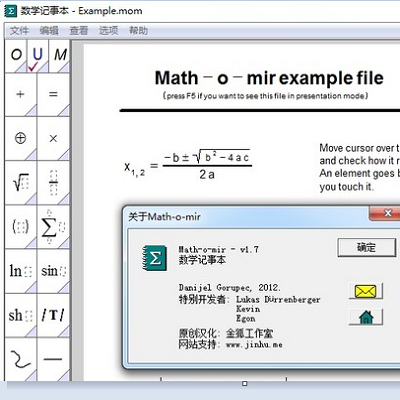Expand equals sign variants corner triangle
This screenshot has width=400, height=400.
65,112
